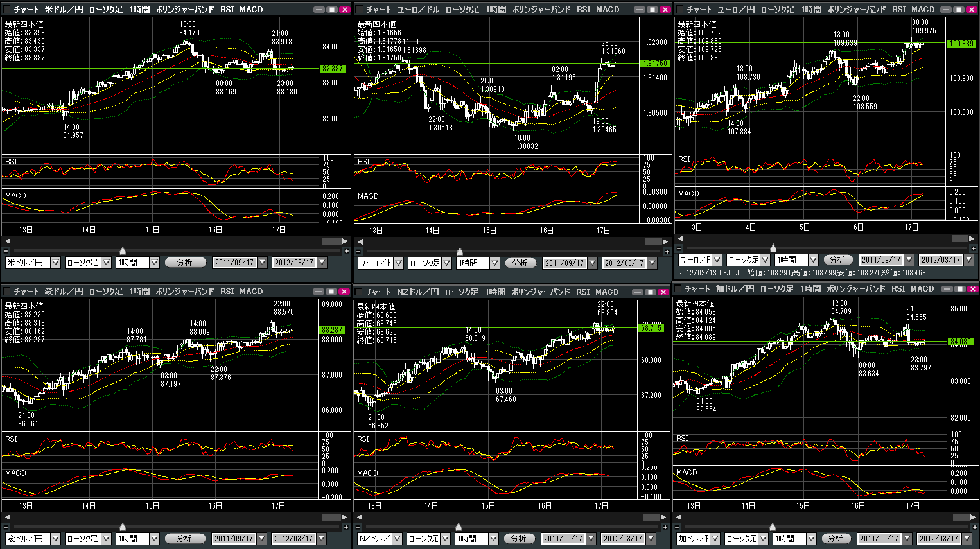The width and height of the screenshot is (980, 549).
Task: Open the 米ドル/円 currency pair dropdown
Action: pos(55,263)
